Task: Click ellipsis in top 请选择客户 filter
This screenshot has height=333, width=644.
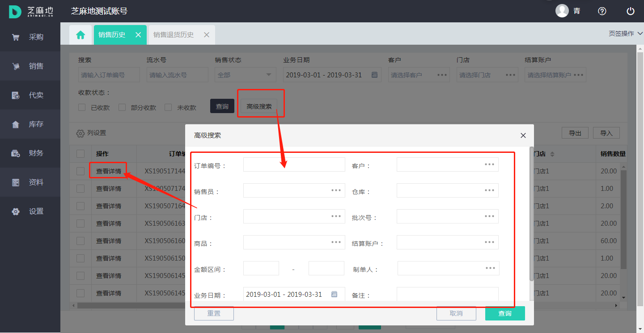Action: [442, 75]
